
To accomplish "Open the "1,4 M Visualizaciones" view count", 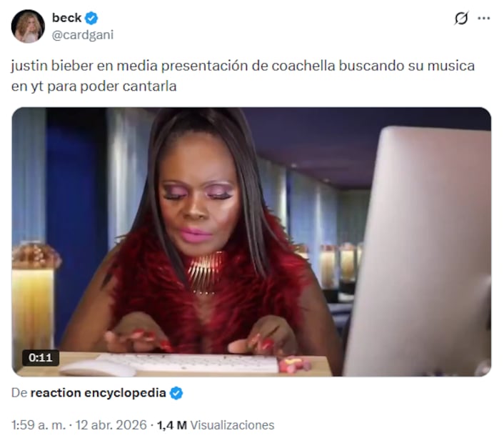I will point(216,425).
